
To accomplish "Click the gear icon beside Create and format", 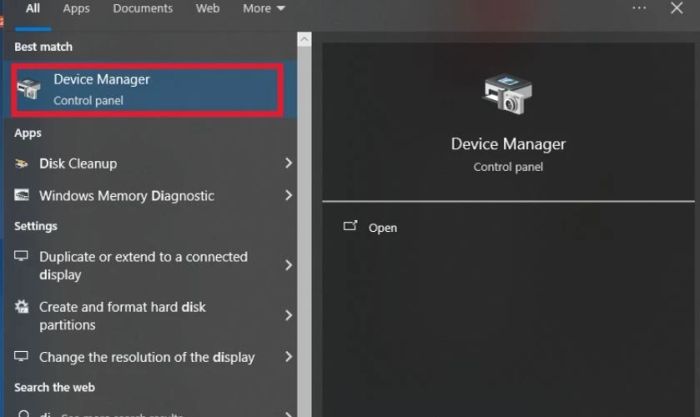I will pyautogui.click(x=21, y=306).
